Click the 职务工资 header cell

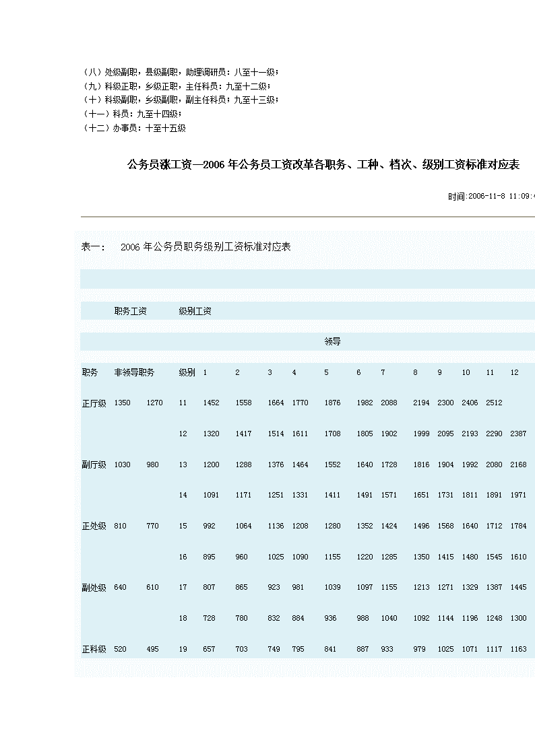(x=130, y=312)
